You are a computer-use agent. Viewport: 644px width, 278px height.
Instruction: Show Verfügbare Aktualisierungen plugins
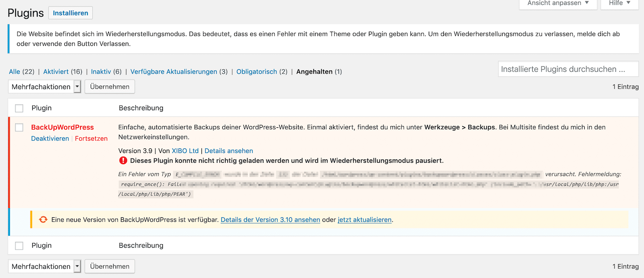pyautogui.click(x=173, y=72)
